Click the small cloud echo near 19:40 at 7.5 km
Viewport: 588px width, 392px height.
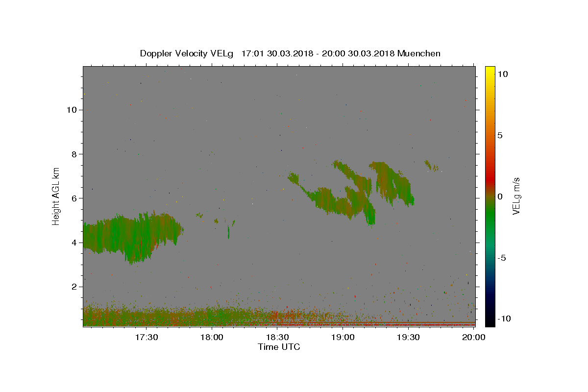click(x=431, y=165)
